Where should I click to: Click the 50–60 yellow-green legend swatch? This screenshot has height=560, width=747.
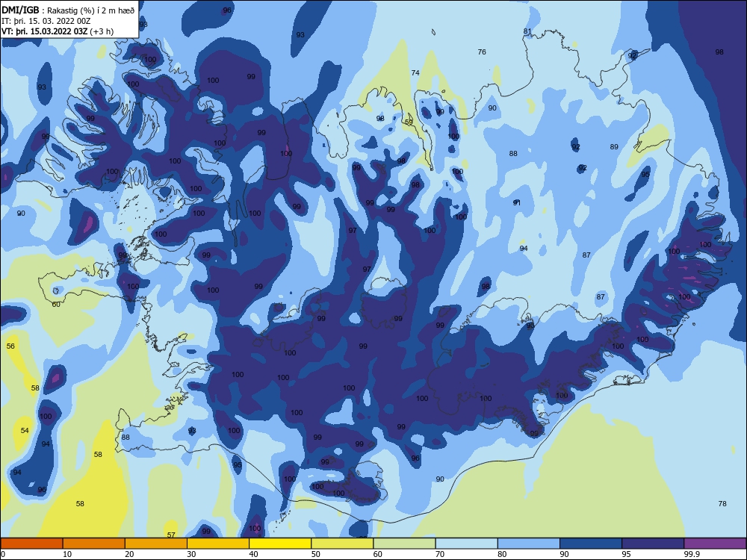click(343, 544)
